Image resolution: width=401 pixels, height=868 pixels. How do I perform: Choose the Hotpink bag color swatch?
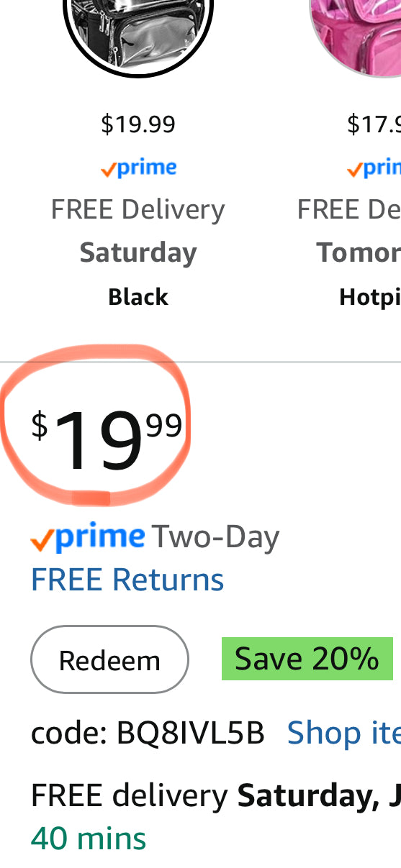pos(355,37)
